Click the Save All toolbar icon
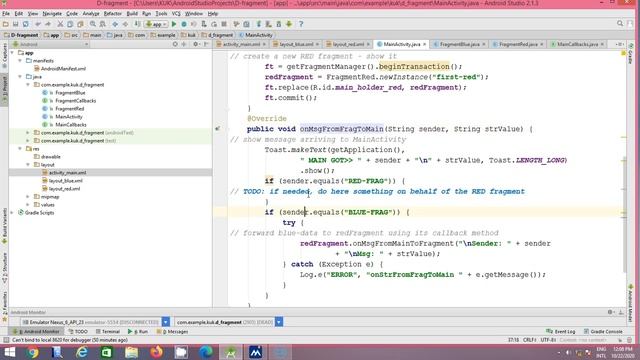The height and width of the screenshot is (360, 640). point(16,24)
